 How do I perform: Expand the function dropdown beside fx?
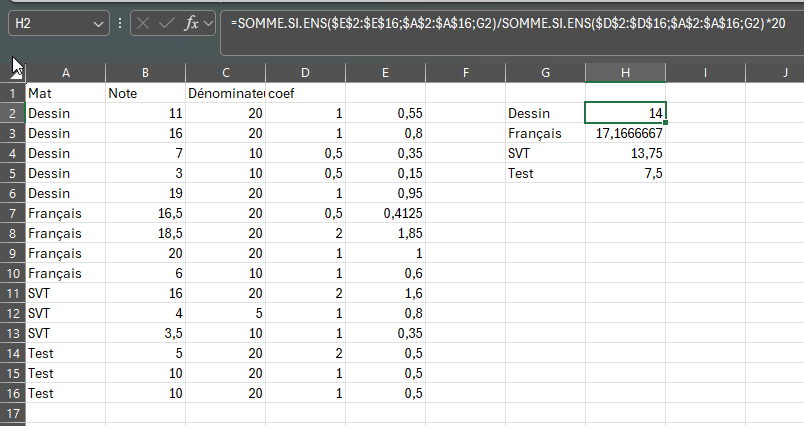[208, 23]
